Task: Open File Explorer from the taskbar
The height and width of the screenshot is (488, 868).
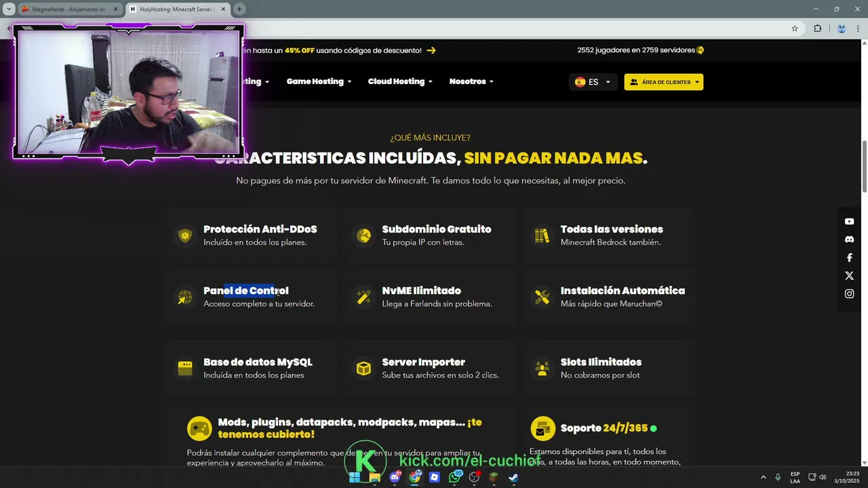Action: click(x=374, y=477)
